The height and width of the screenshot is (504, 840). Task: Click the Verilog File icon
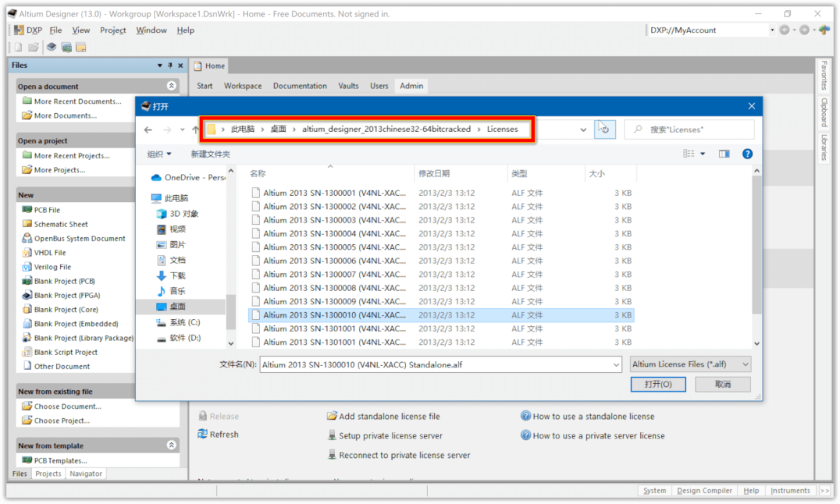click(27, 267)
